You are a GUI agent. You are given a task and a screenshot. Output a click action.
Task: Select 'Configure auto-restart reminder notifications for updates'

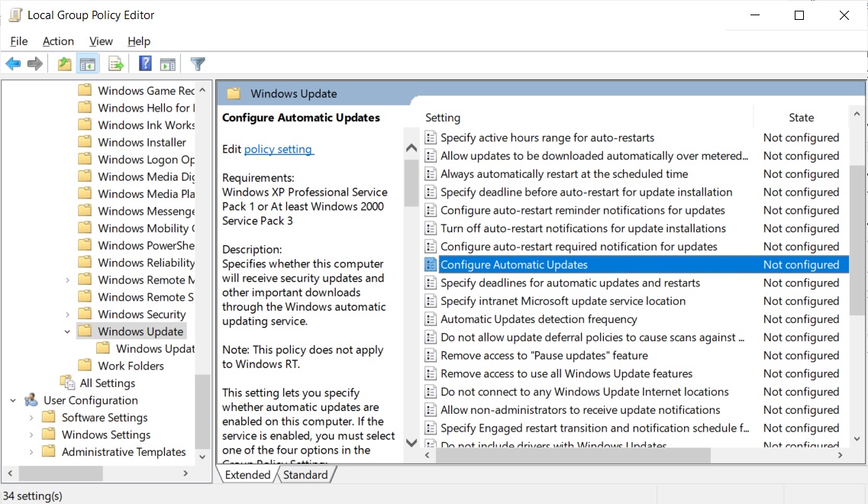coord(582,210)
